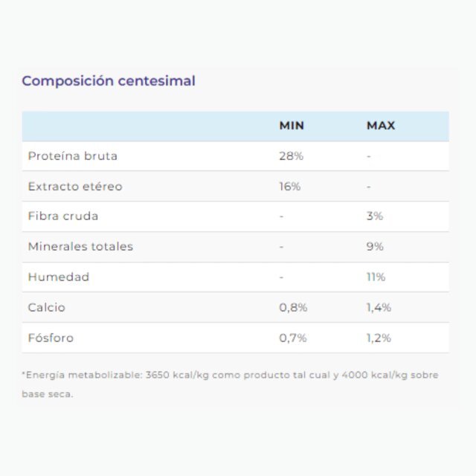476x476 pixels.
Task: Select the MIN column header
Action: tap(292, 126)
